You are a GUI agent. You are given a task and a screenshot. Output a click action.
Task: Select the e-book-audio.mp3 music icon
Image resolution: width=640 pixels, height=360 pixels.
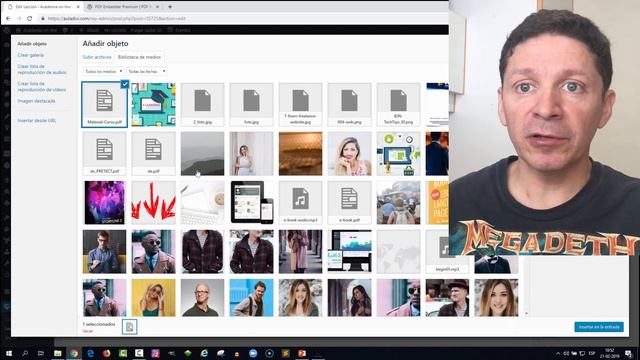[300, 202]
